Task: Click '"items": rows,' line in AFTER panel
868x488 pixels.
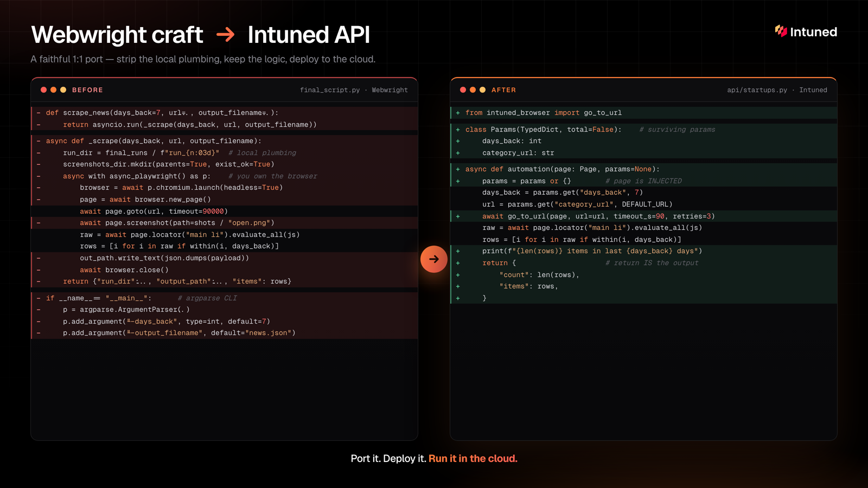Action: (x=644, y=286)
